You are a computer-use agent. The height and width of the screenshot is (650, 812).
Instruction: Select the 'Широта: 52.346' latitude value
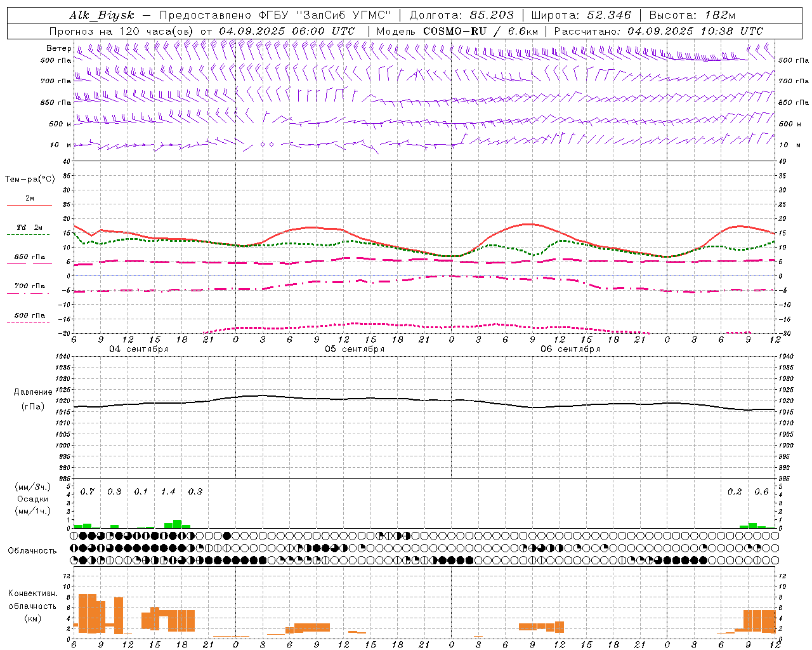[x=581, y=16]
